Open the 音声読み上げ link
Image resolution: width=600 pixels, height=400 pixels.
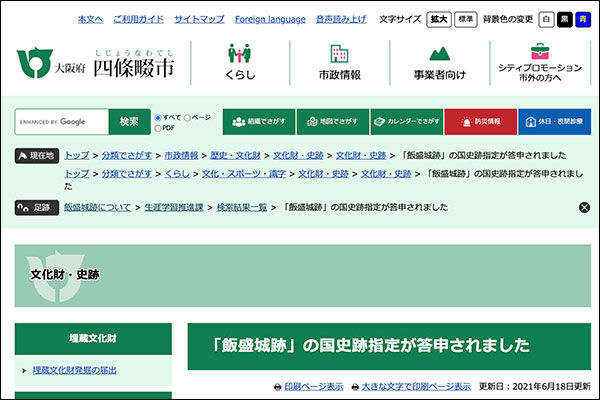coord(341,19)
